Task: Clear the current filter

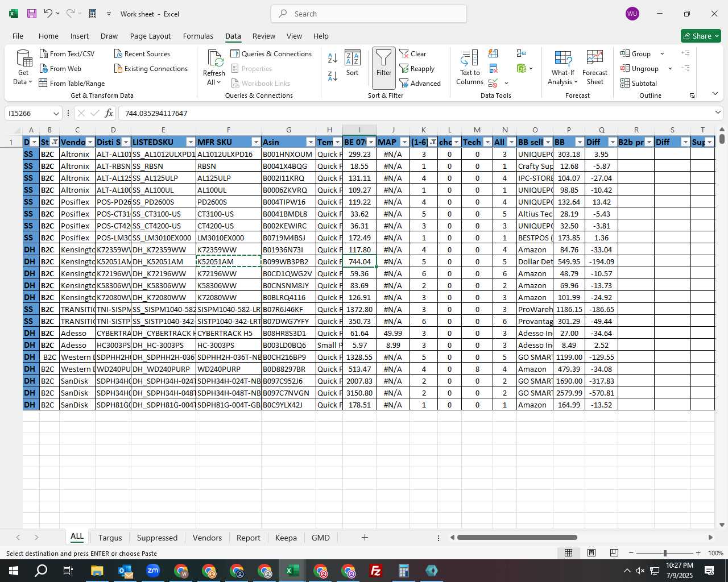Action: tap(413, 53)
